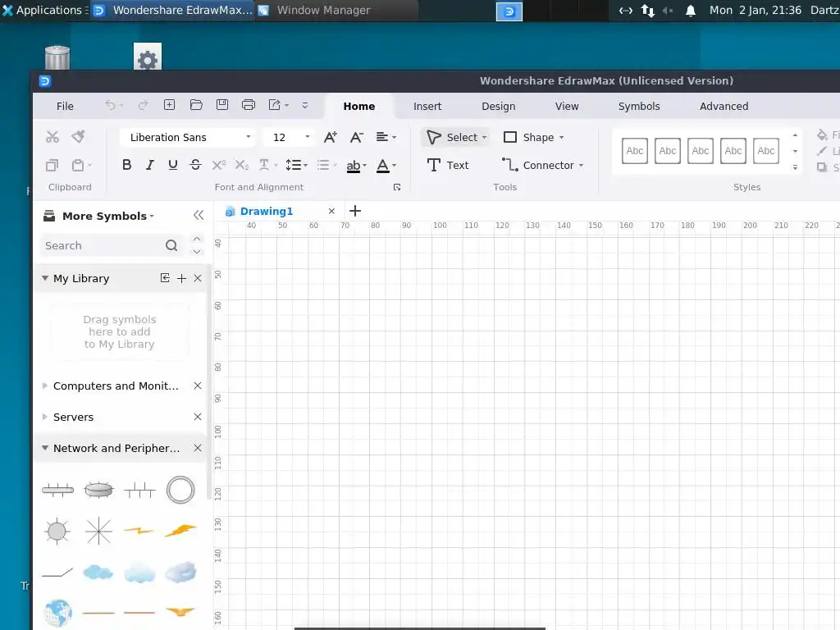Open the font size dropdown

tap(307, 137)
